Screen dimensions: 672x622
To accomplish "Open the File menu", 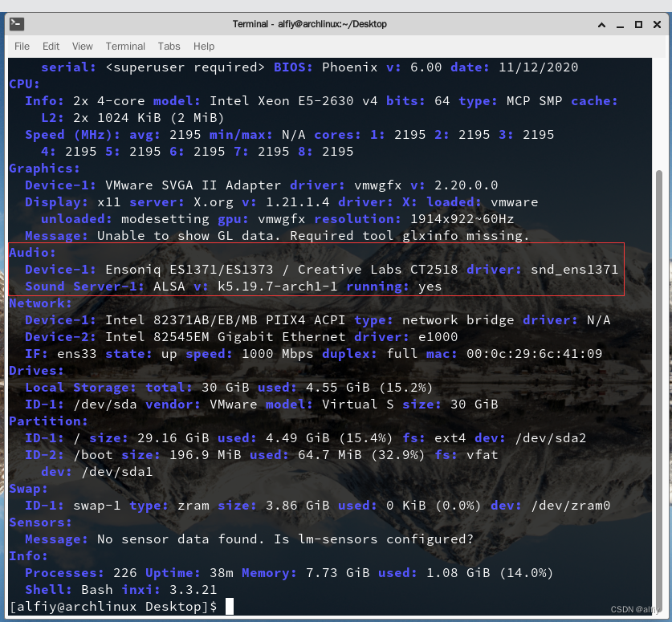I will click(x=22, y=46).
